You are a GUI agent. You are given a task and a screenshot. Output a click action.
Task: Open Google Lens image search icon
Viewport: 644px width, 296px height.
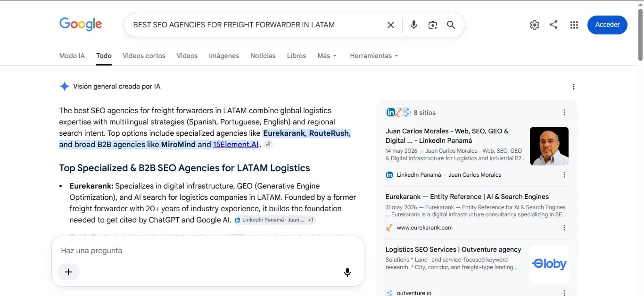point(433,25)
